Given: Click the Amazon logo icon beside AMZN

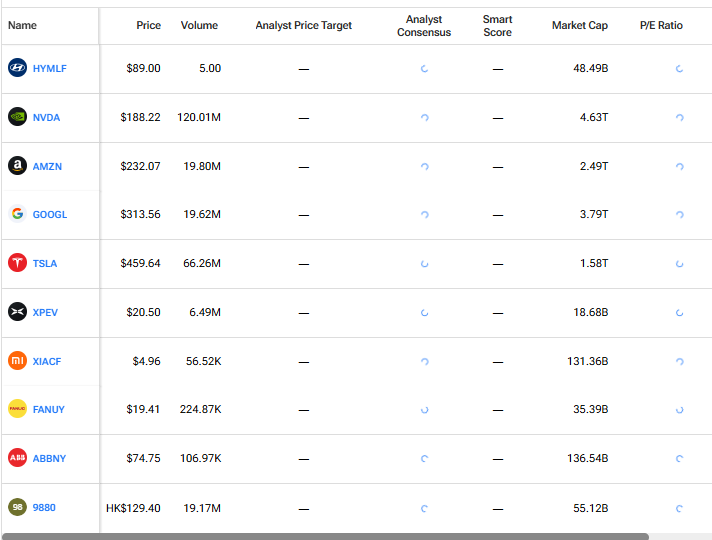Looking at the screenshot, I should point(17,166).
